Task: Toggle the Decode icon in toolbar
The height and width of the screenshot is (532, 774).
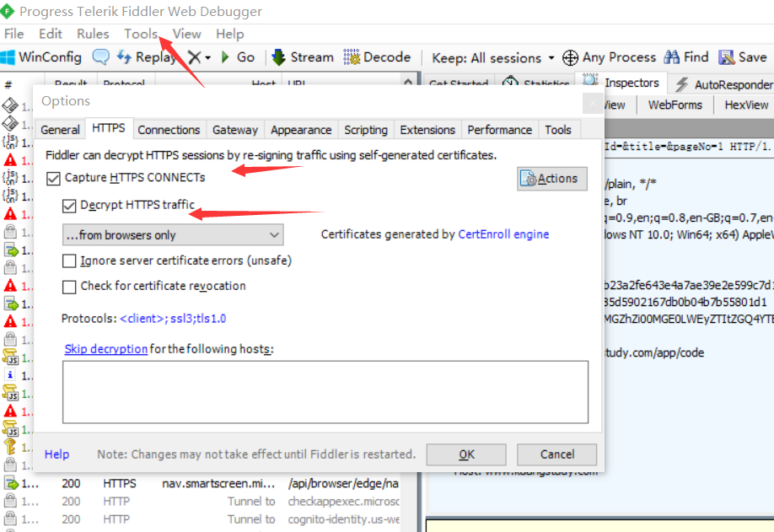Action: point(352,57)
